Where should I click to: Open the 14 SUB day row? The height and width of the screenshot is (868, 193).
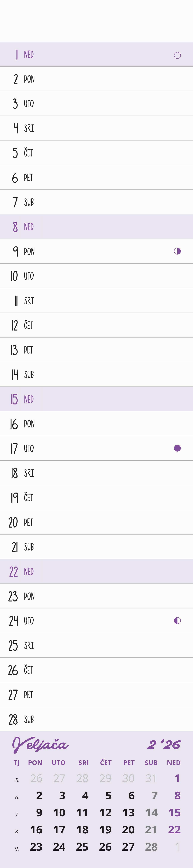click(x=97, y=374)
